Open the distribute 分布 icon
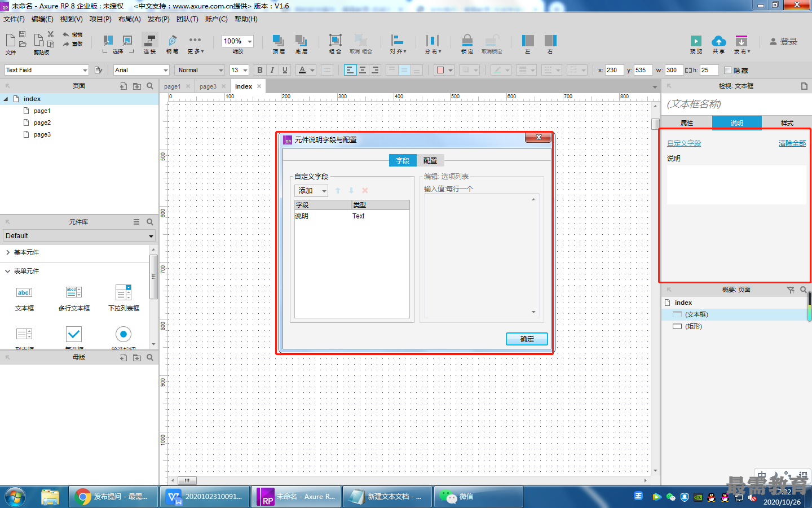The height and width of the screenshot is (508, 812). click(433, 41)
